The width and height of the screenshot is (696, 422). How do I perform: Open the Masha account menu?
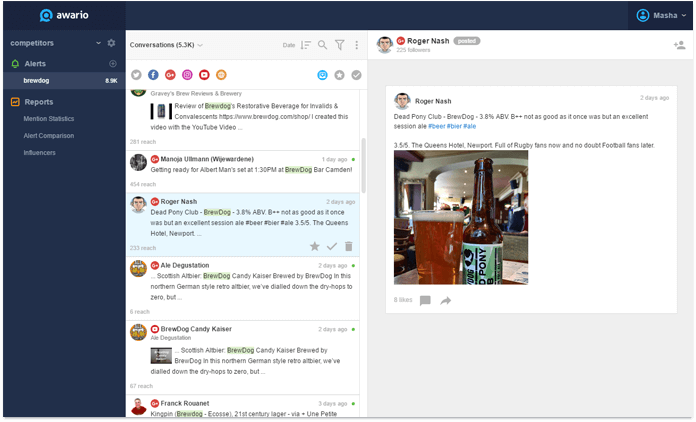point(660,16)
